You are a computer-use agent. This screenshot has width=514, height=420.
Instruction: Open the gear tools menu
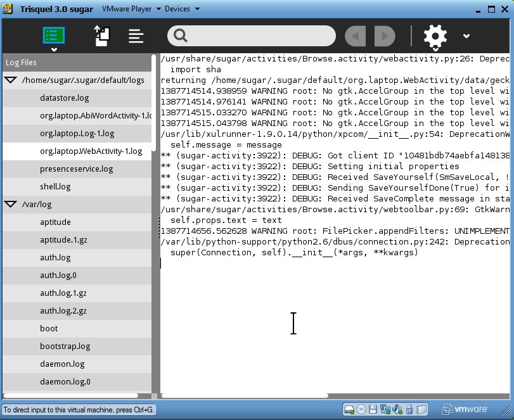[435, 36]
